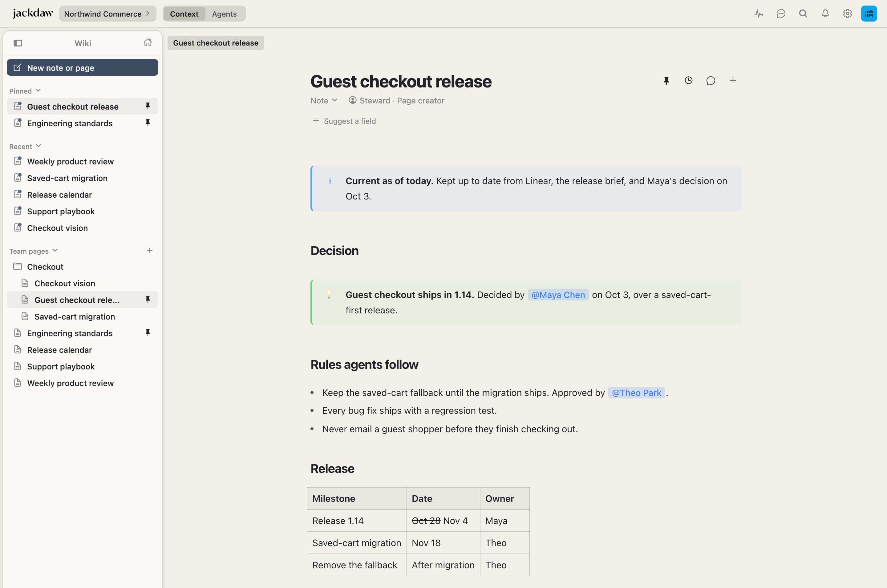
Task: Open page comments bubble icon
Action: (711, 81)
